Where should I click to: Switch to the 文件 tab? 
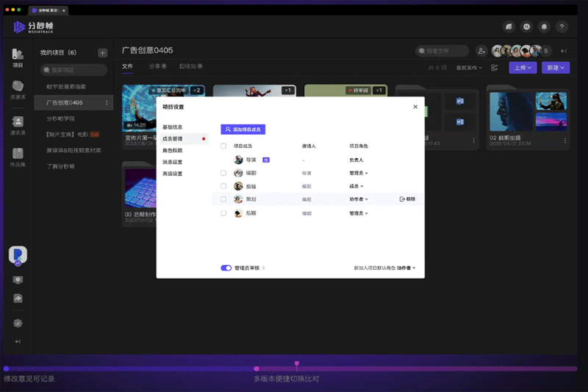(127, 66)
